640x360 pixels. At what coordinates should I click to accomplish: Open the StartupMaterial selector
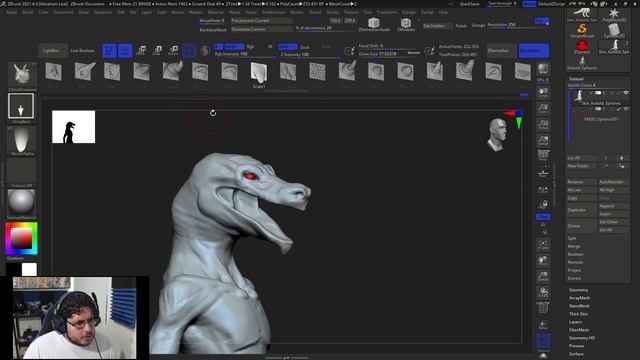tap(21, 204)
